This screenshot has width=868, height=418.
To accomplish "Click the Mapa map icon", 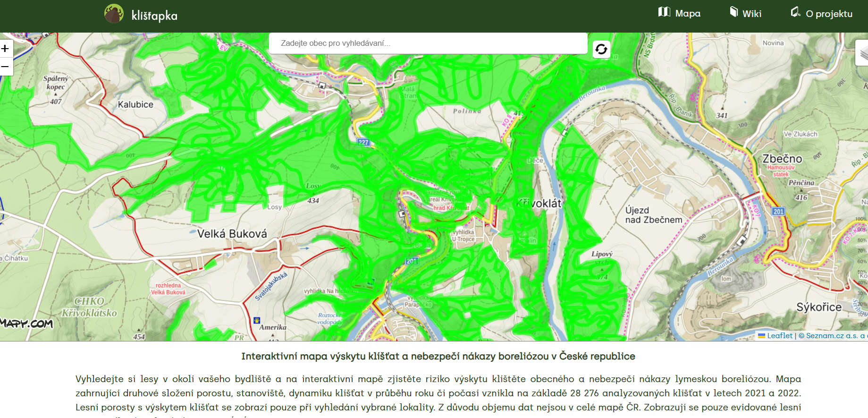I will tap(664, 12).
